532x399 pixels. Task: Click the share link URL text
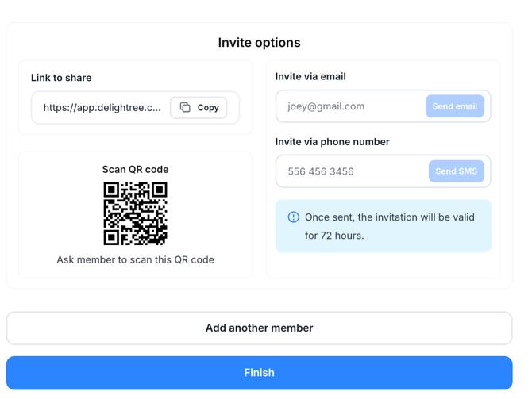[102, 108]
